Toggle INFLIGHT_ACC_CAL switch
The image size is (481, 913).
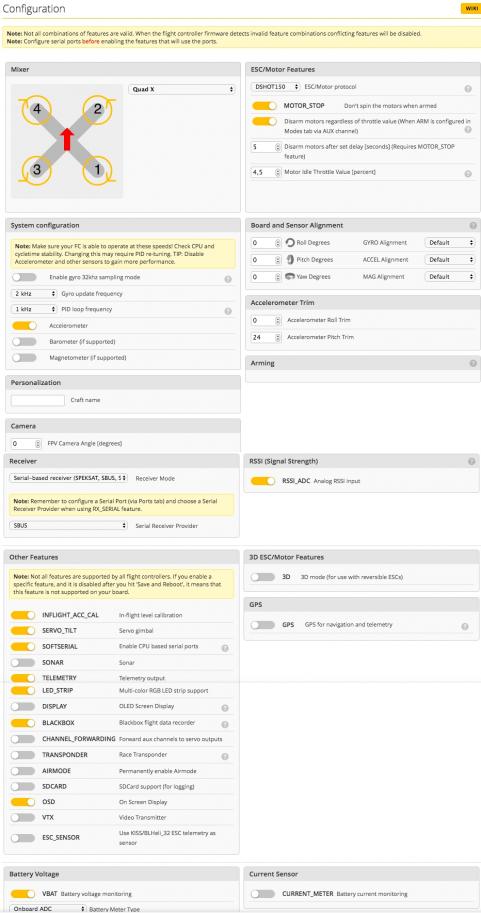[x=23, y=615]
